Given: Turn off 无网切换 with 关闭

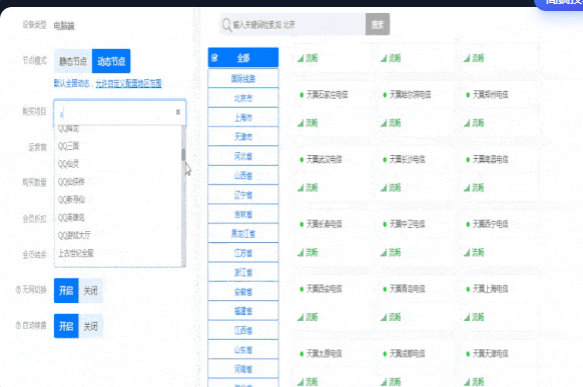Looking at the screenshot, I should coord(90,290).
